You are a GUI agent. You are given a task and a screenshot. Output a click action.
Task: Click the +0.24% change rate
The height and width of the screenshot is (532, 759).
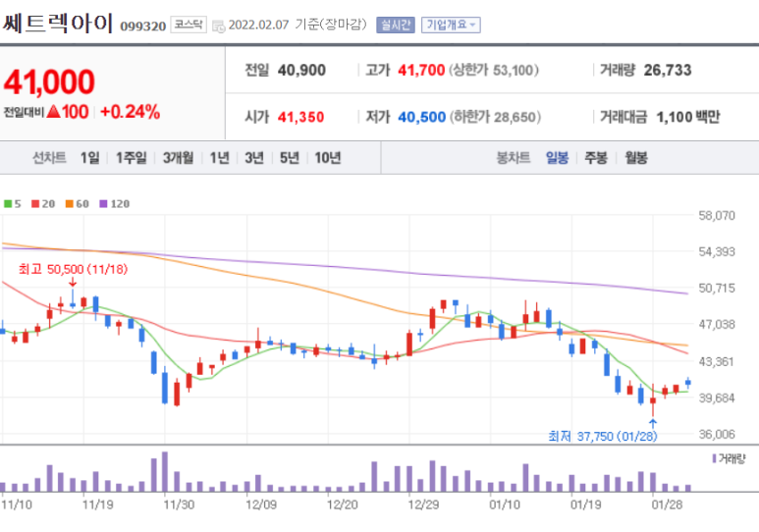(130, 112)
